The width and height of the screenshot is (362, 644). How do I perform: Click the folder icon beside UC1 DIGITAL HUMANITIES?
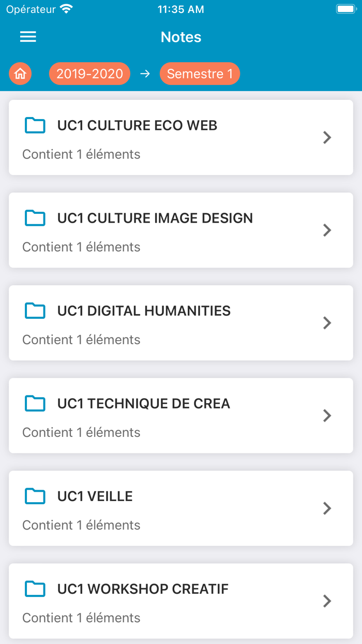tap(35, 311)
